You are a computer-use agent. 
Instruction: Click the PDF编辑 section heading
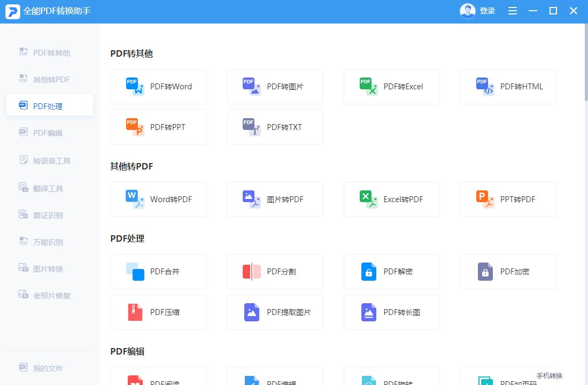128,352
